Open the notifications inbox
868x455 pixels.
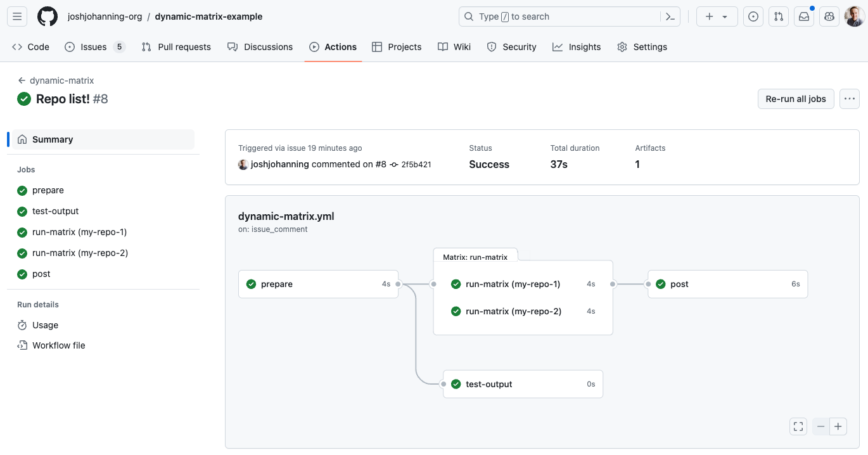pos(803,16)
